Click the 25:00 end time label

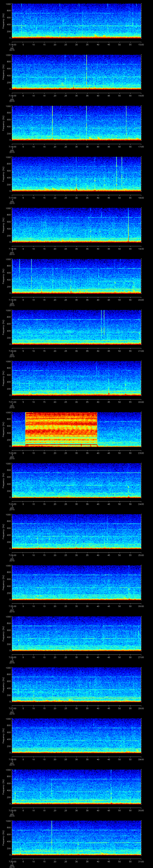[x=141, y=555]
